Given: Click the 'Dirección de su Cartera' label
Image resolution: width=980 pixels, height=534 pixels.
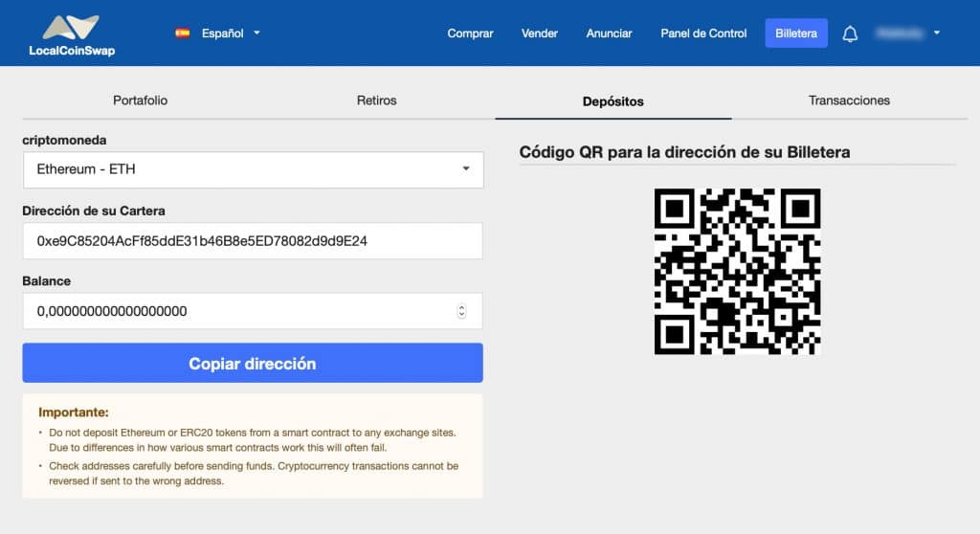Looking at the screenshot, I should [x=94, y=211].
